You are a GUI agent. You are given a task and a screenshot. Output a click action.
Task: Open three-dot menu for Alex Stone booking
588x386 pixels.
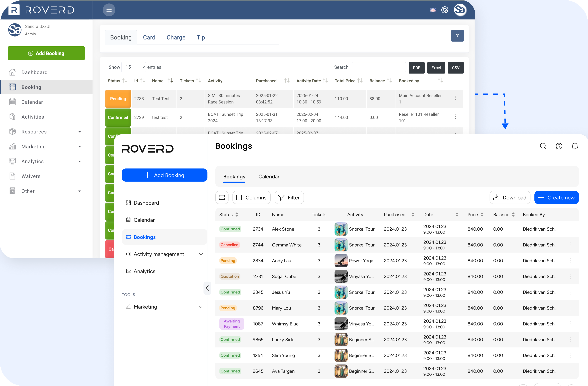571,229
